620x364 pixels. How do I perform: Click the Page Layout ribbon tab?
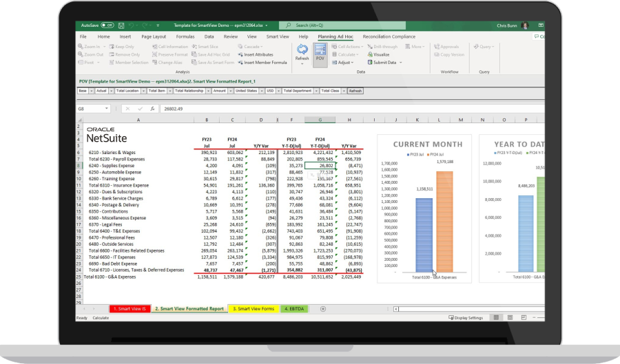pyautogui.click(x=154, y=36)
